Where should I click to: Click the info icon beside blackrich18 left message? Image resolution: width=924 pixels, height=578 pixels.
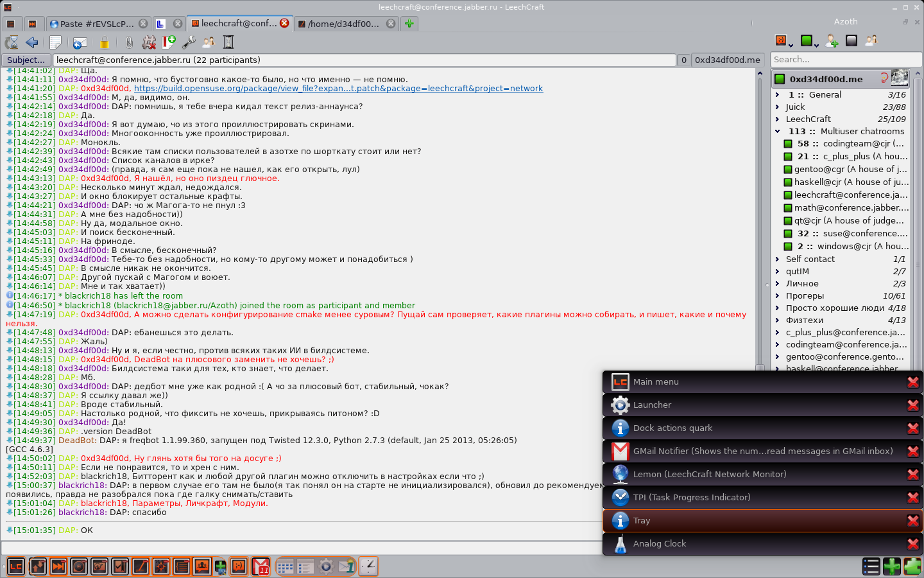click(10, 295)
